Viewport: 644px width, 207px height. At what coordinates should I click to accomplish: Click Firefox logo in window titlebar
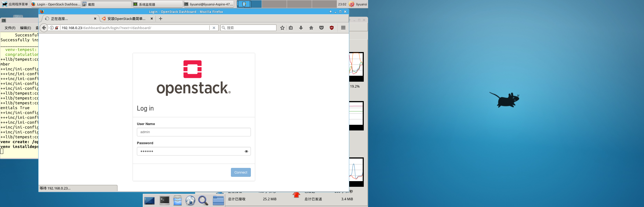pos(42,12)
